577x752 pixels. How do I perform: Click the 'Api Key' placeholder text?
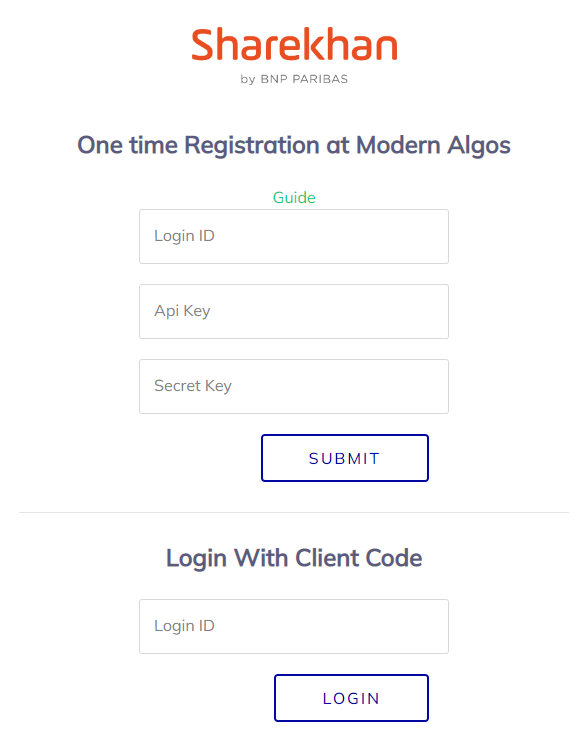[x=182, y=311]
